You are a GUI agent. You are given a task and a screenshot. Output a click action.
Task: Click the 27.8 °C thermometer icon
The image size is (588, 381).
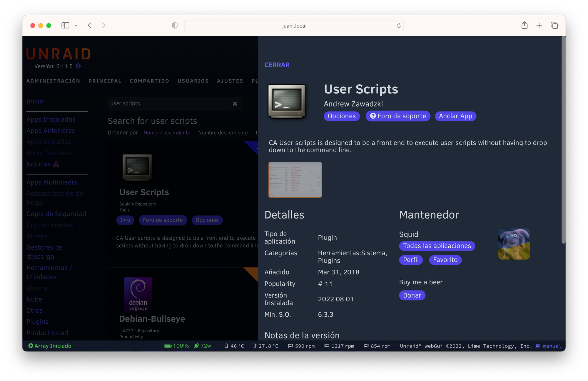pyautogui.click(x=255, y=346)
